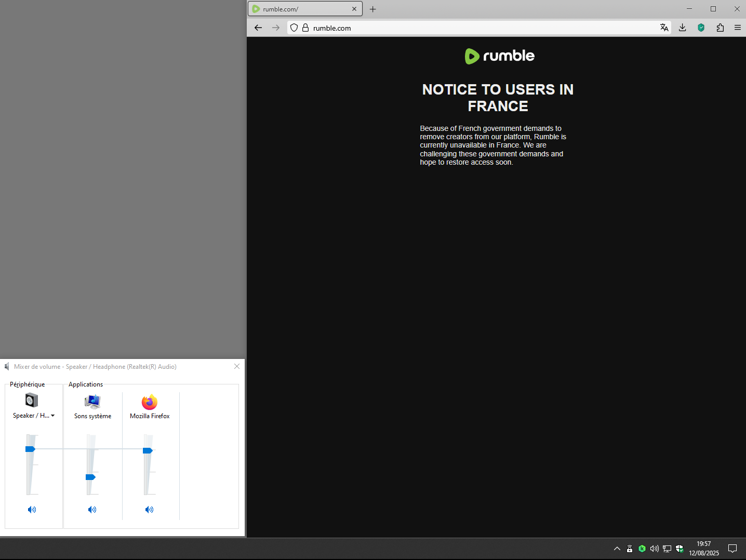The image size is (746, 560).
Task: Open the notification center in the taskbar
Action: pyautogui.click(x=732, y=549)
